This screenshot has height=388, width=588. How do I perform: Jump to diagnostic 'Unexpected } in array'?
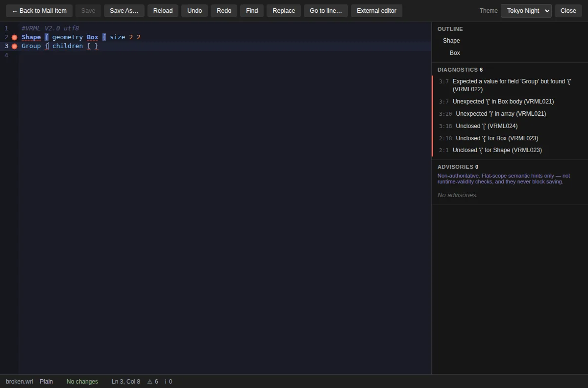(510, 114)
